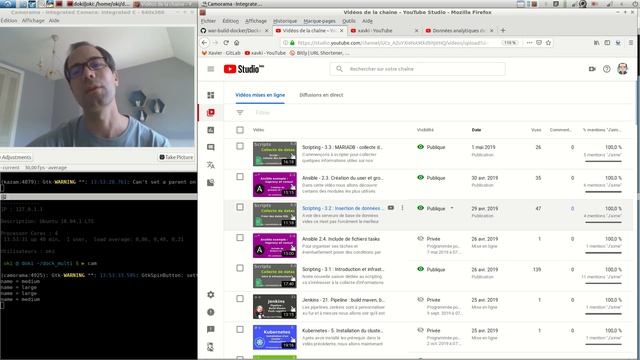This screenshot has width=640, height=360.
Task: Open the Analytics sidebar icon
Action: click(x=211, y=130)
